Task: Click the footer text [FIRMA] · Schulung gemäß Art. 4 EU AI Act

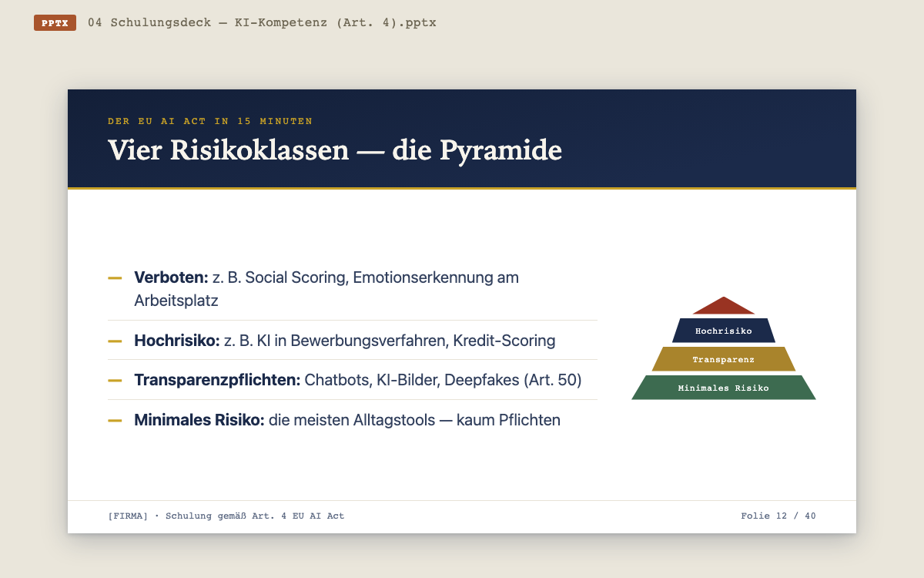Action: pos(226,516)
